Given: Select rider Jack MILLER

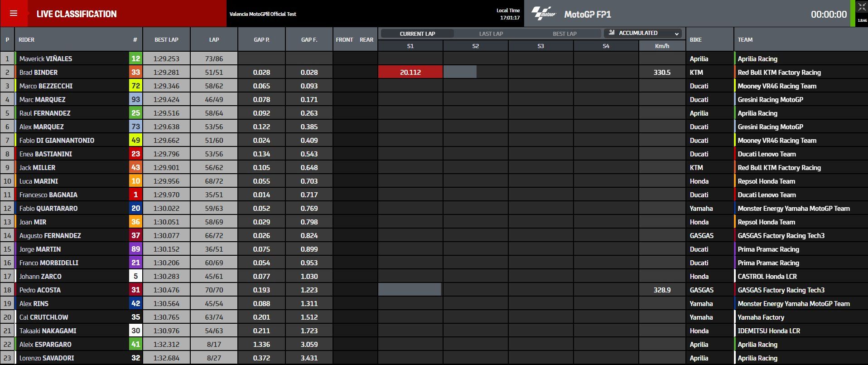Looking at the screenshot, I should pyautogui.click(x=37, y=167).
